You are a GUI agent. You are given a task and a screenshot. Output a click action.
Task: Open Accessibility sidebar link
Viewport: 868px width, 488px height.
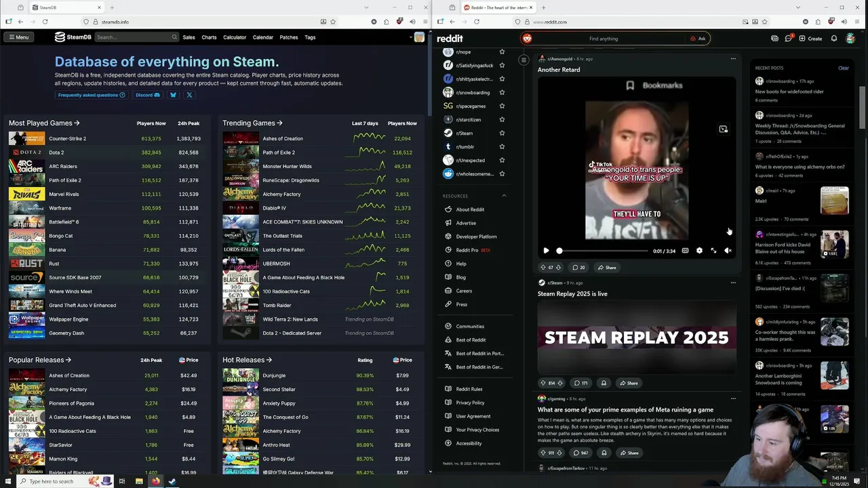coord(469,443)
